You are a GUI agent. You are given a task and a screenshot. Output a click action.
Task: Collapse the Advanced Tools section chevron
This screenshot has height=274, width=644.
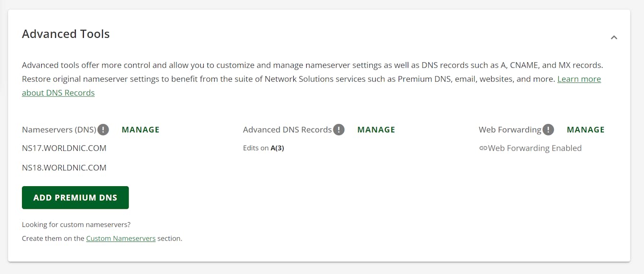614,37
